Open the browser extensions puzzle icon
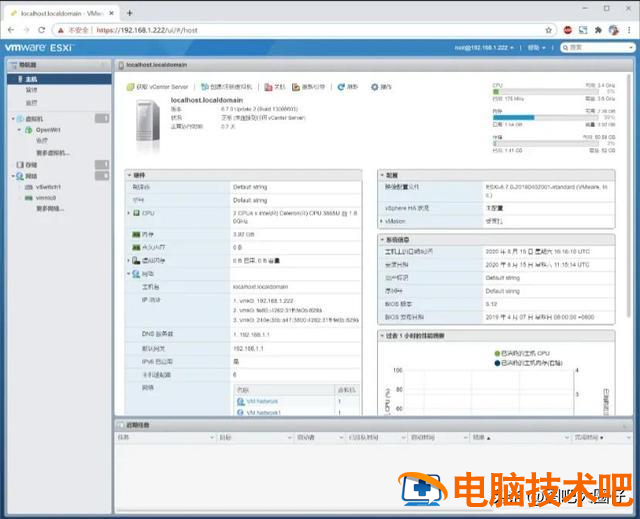 coord(598,30)
